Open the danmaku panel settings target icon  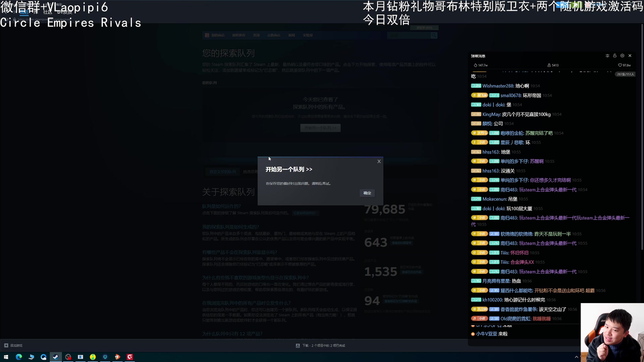(x=622, y=56)
